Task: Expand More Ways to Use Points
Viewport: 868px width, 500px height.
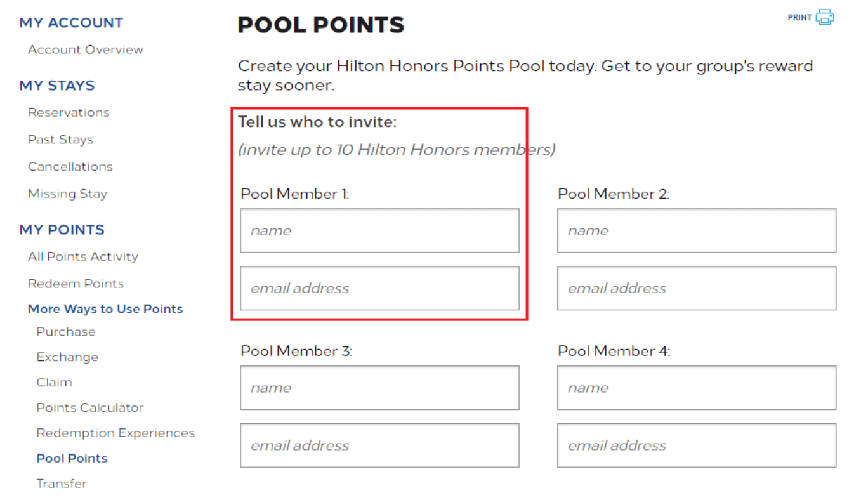Action: pyautogui.click(x=105, y=308)
